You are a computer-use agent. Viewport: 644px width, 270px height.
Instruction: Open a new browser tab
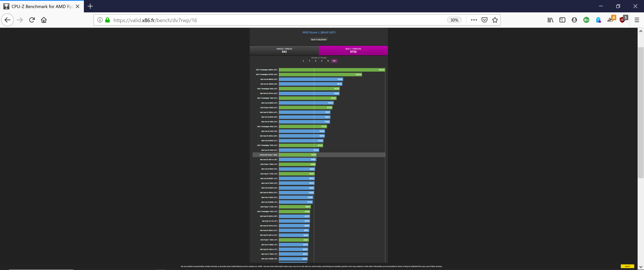pos(90,6)
